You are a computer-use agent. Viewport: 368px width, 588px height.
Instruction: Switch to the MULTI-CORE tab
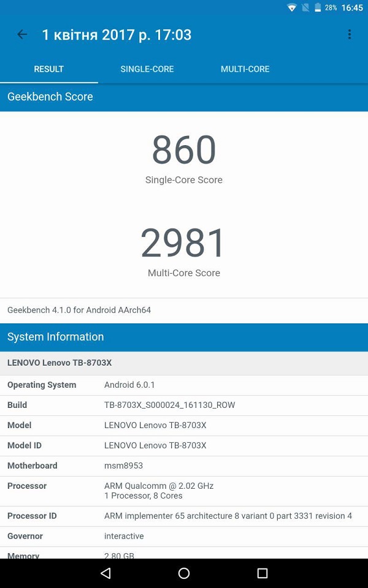245,69
